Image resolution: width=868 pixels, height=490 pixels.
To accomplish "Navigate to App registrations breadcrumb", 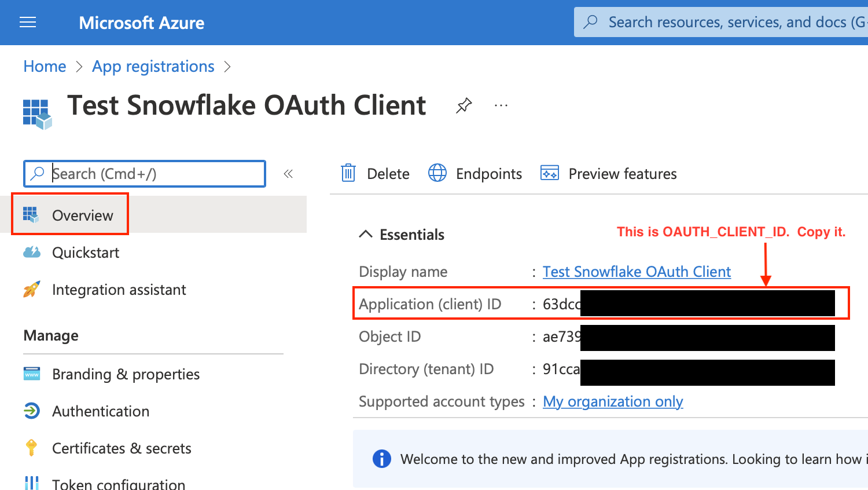I will [153, 66].
